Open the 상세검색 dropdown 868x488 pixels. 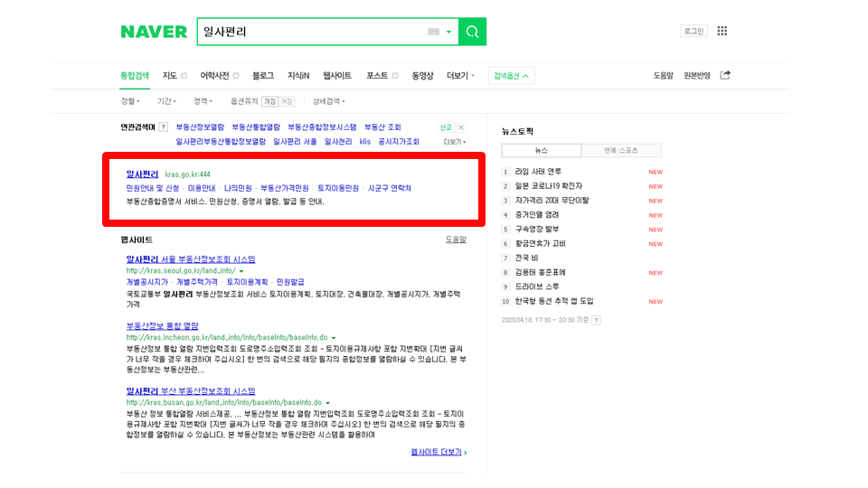tap(328, 101)
